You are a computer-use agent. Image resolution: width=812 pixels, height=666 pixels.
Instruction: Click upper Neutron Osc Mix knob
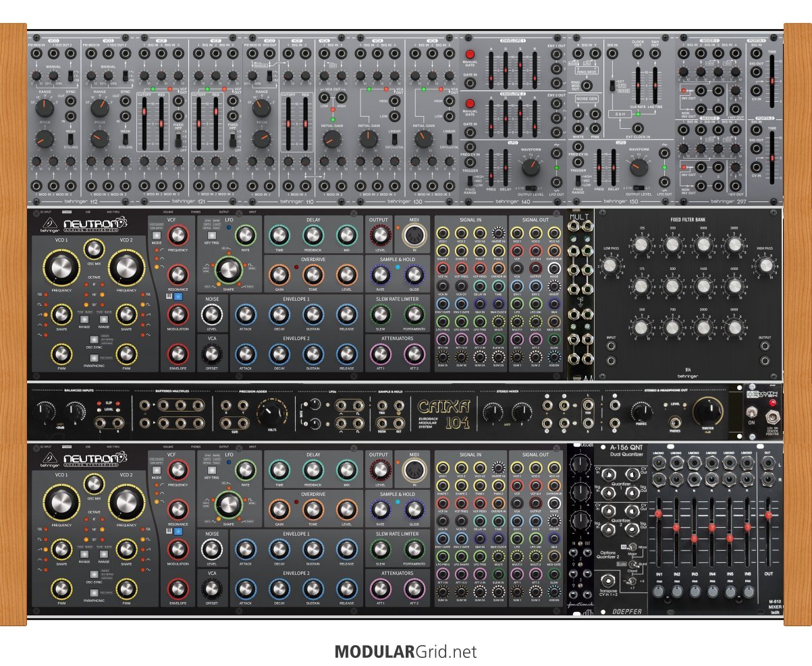coord(94,248)
